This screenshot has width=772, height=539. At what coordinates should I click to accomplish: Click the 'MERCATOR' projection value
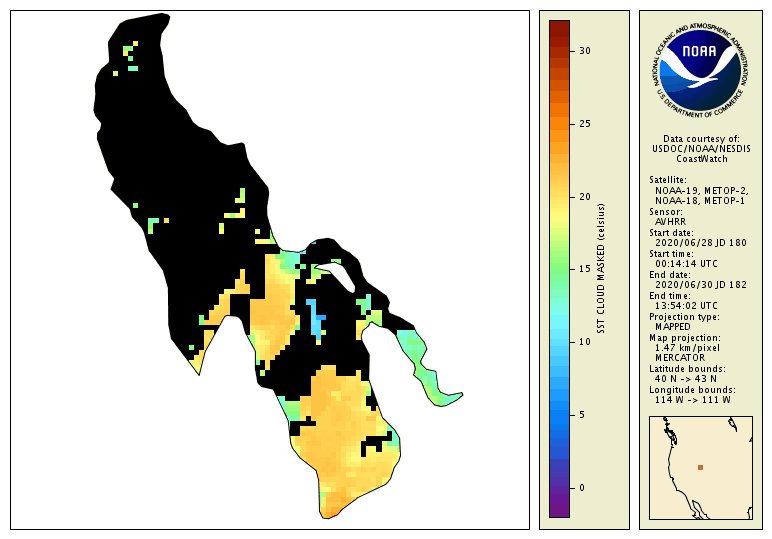coord(680,357)
